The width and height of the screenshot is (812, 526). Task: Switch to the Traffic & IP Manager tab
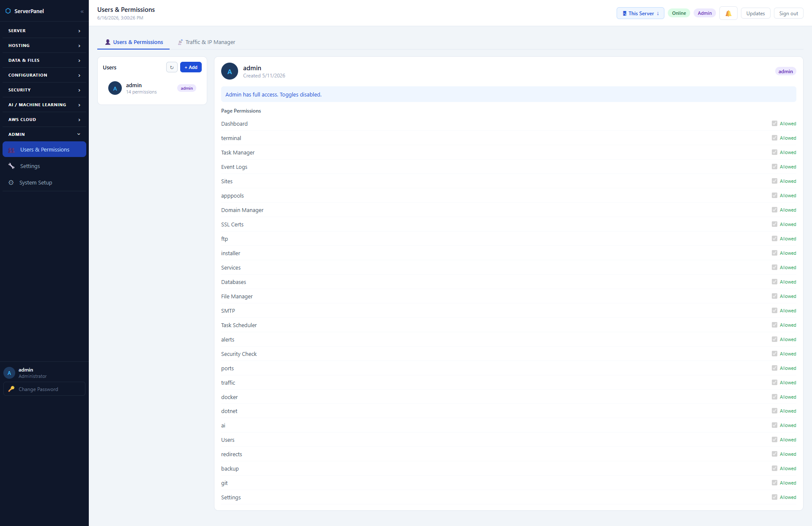pyautogui.click(x=206, y=42)
